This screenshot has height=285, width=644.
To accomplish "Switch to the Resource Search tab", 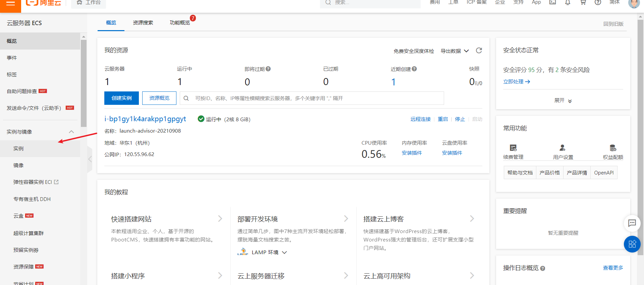I will (143, 22).
